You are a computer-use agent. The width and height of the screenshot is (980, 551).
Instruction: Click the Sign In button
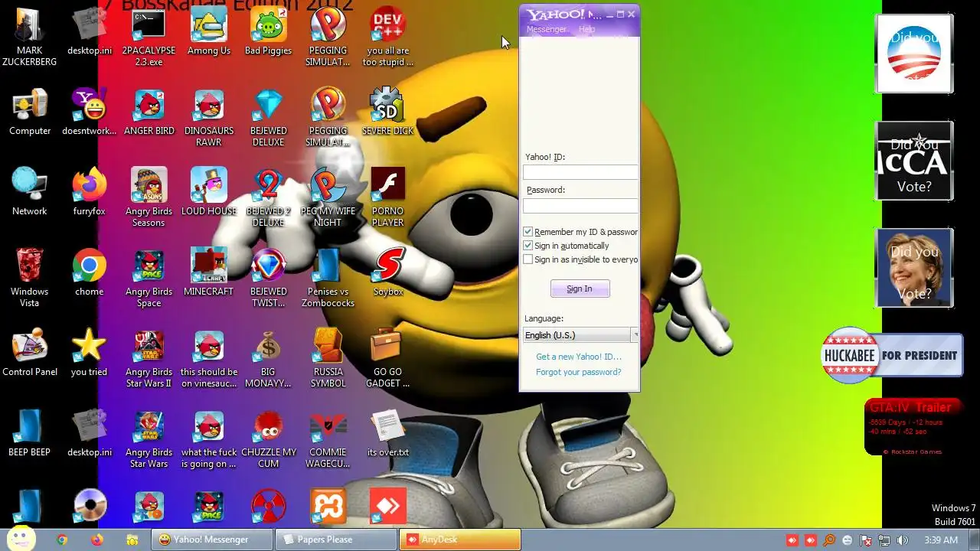pos(580,289)
